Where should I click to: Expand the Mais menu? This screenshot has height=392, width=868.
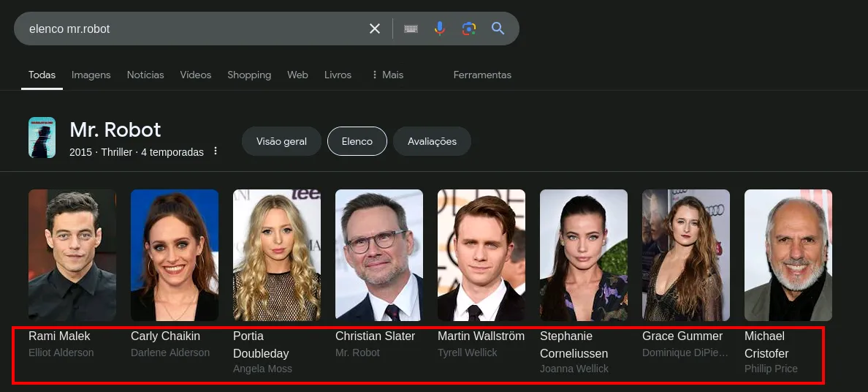coord(387,75)
